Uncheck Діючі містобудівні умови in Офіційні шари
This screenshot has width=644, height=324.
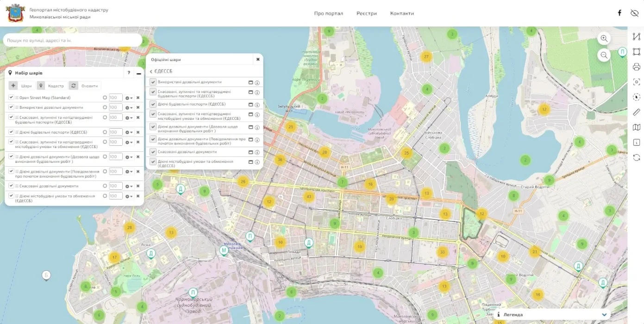pyautogui.click(x=153, y=162)
